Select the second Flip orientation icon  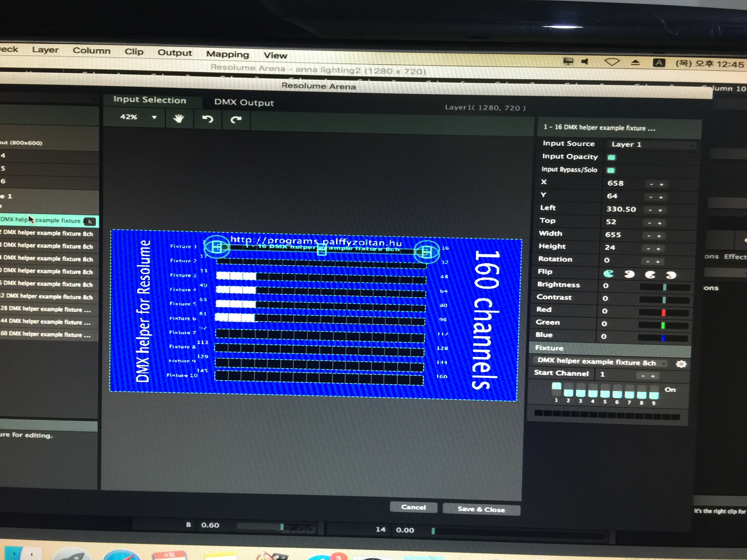(x=629, y=274)
